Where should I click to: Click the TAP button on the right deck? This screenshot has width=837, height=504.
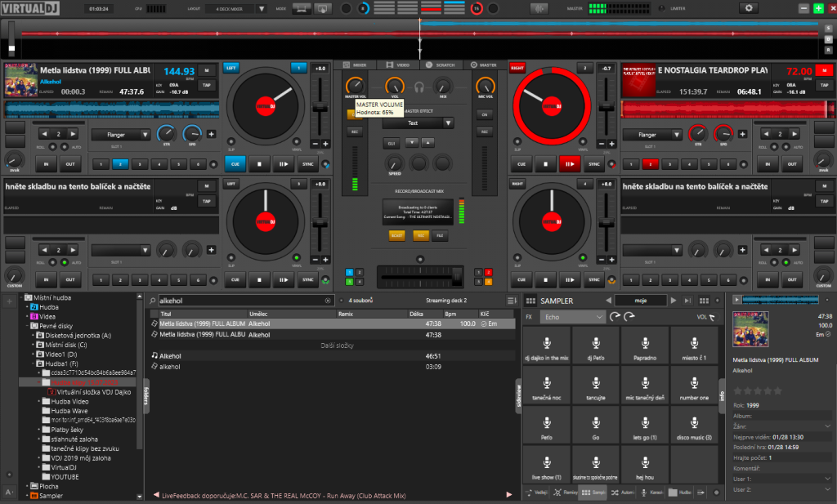pos(823,85)
